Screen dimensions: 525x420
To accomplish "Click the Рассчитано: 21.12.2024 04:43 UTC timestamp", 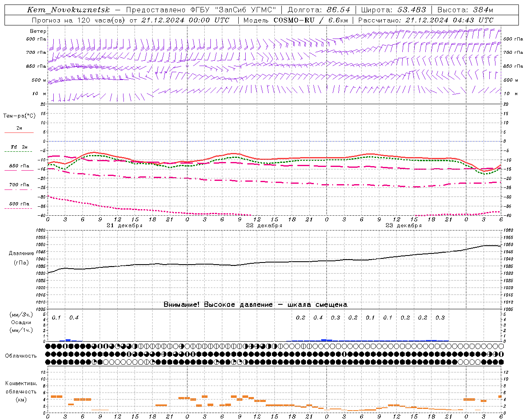I will (426, 20).
